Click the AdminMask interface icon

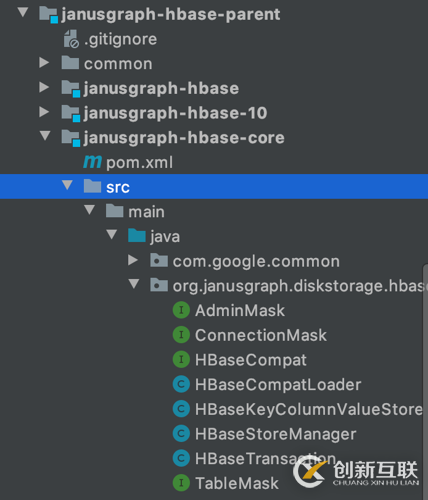point(181,310)
